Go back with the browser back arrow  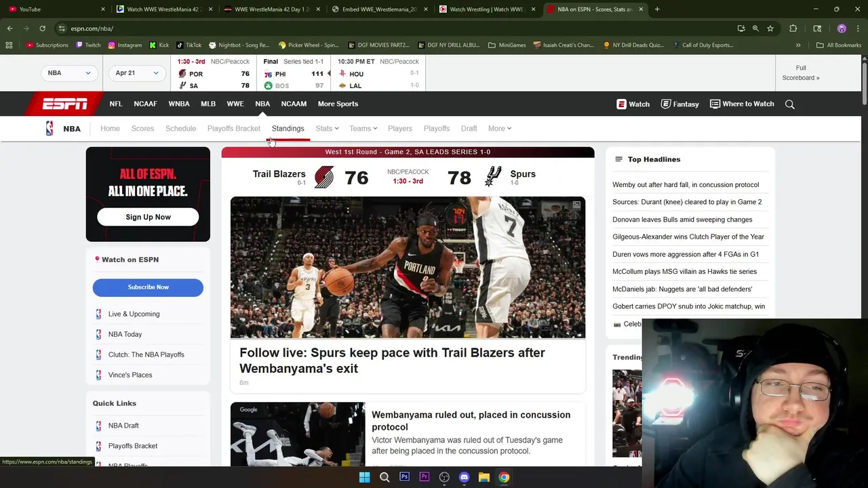10,28
